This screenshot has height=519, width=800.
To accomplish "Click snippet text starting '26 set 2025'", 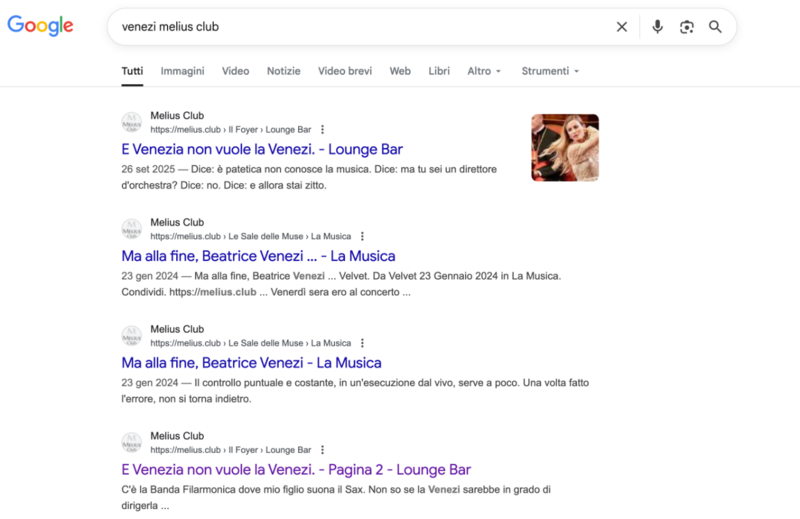I will [x=309, y=177].
